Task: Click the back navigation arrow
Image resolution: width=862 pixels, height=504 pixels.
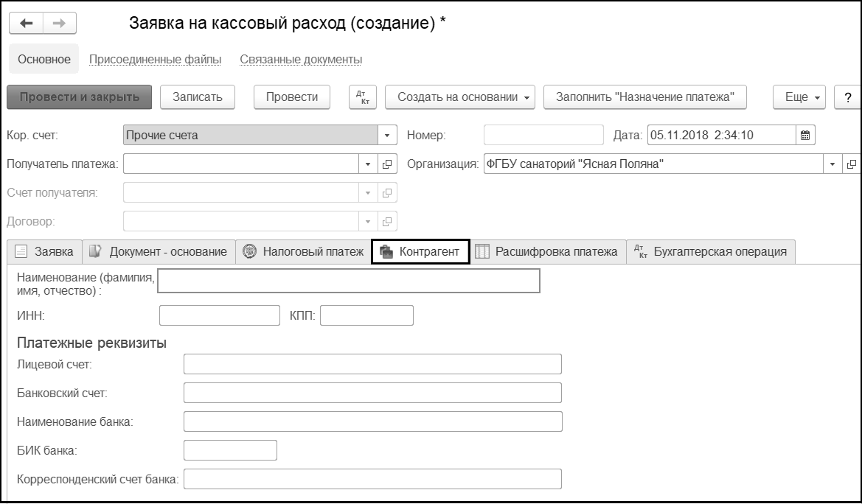Action: point(27,24)
